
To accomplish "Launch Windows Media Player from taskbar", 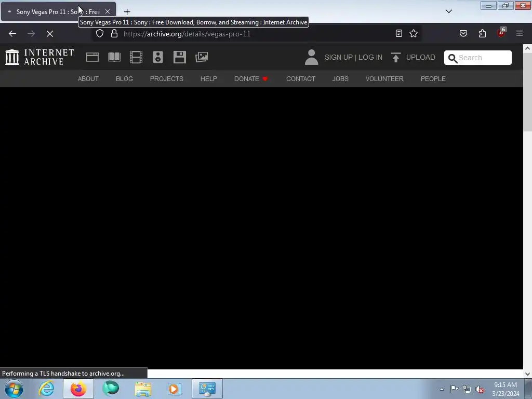I will (175, 389).
